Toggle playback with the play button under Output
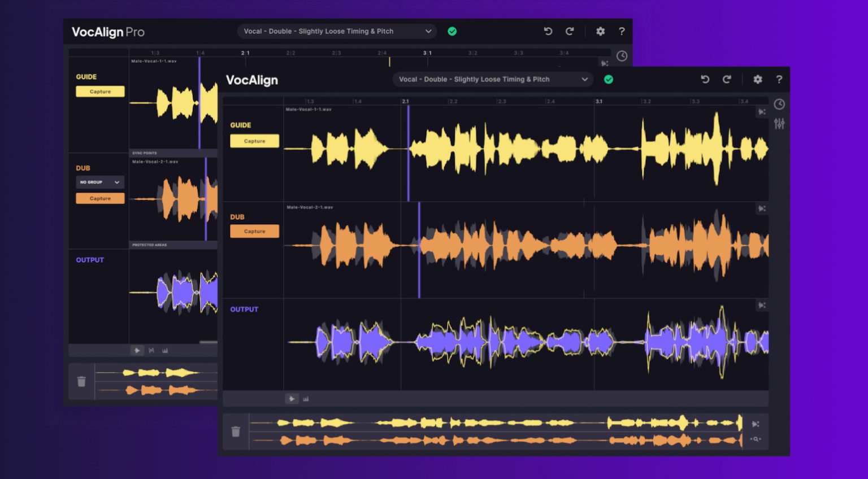Viewport: 868px width, 479px height. 292,399
